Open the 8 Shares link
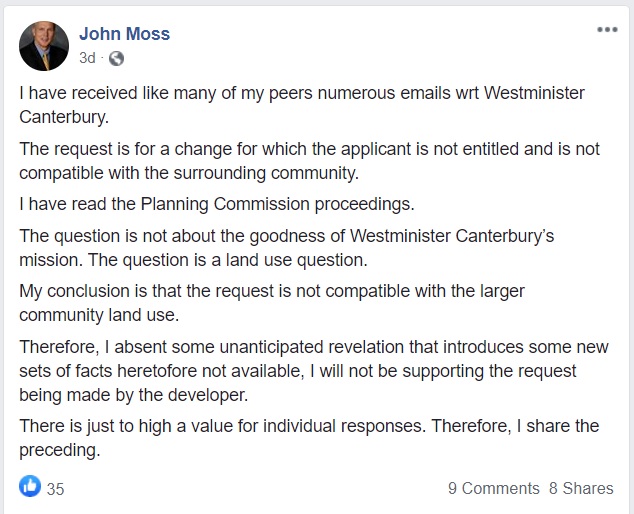634x514 pixels. [581, 488]
